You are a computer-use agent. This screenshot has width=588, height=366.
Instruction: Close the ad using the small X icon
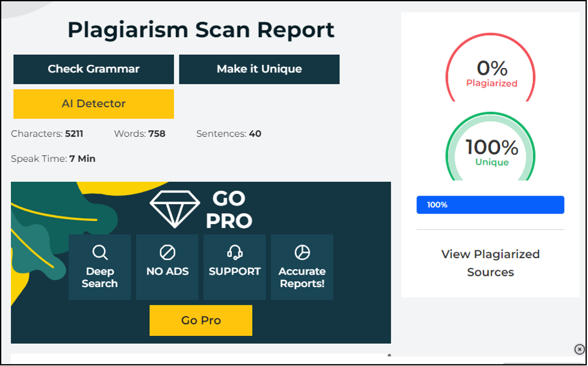pos(579,349)
